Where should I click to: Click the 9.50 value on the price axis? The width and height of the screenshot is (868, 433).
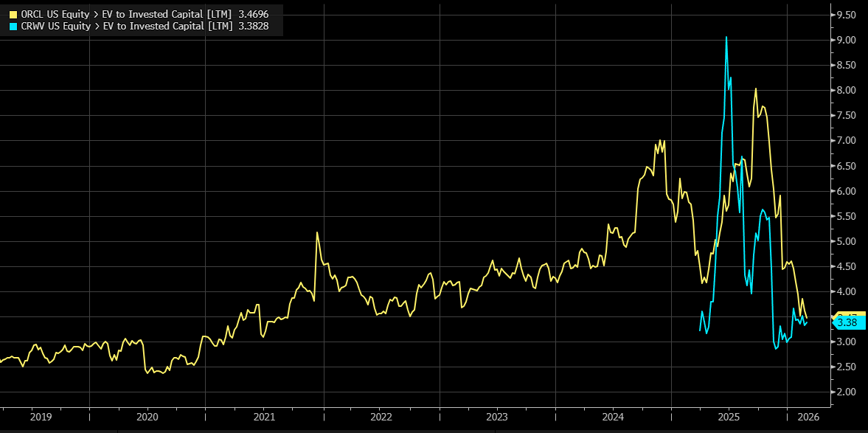[847, 15]
